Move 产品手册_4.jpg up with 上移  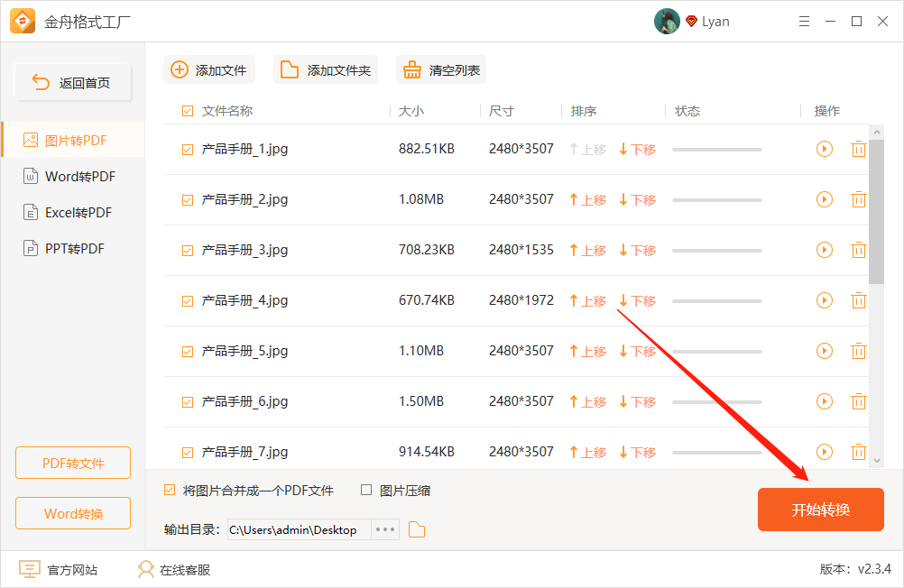click(x=588, y=301)
